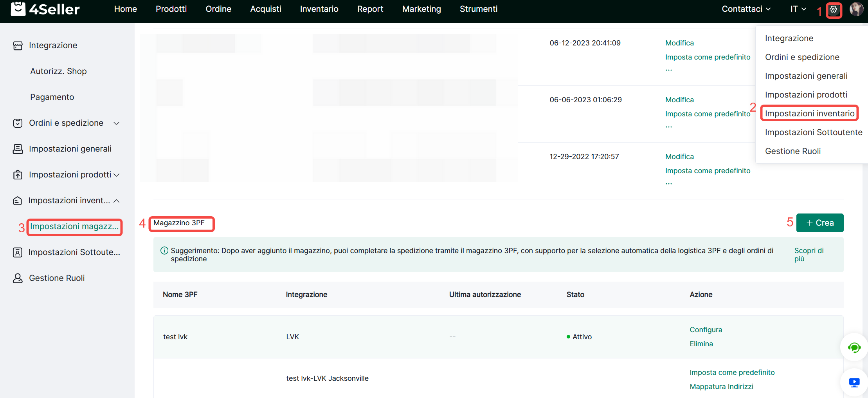Open the Inventario top menu
Viewport: 868px width, 398px height.
point(319,9)
